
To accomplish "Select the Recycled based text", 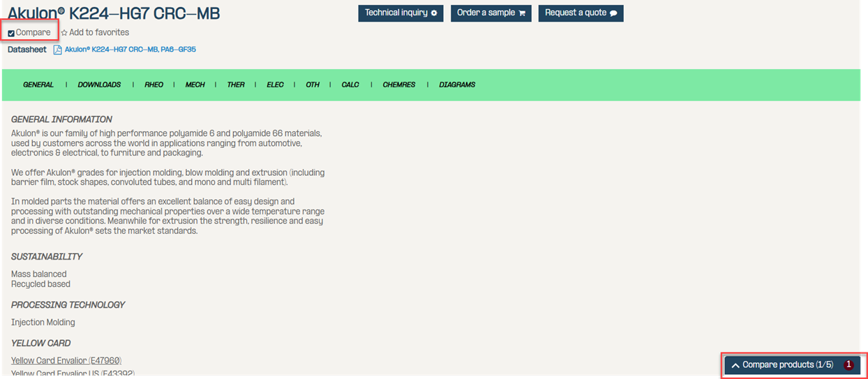I will (x=40, y=284).
